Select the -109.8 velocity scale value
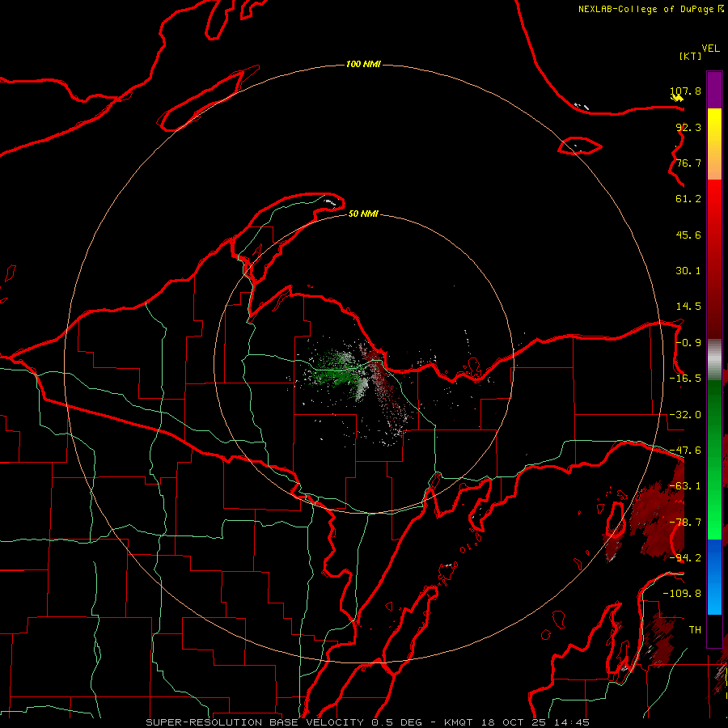 click(x=682, y=594)
